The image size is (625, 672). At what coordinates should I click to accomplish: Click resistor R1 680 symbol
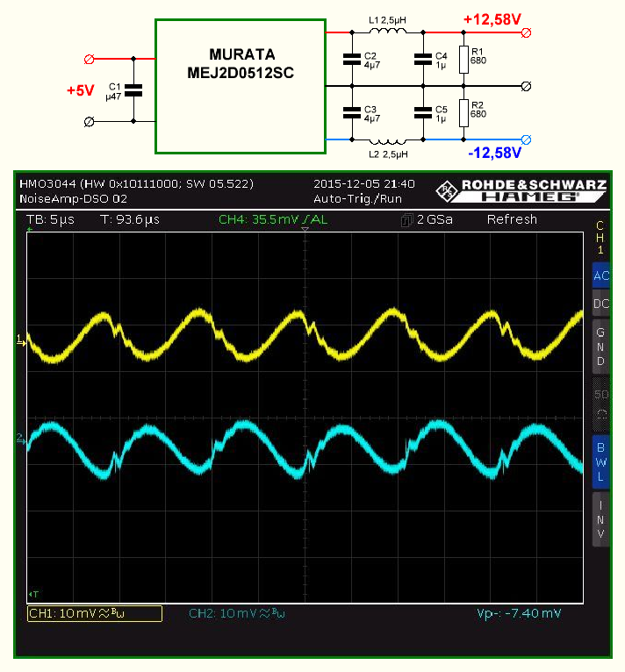463,60
